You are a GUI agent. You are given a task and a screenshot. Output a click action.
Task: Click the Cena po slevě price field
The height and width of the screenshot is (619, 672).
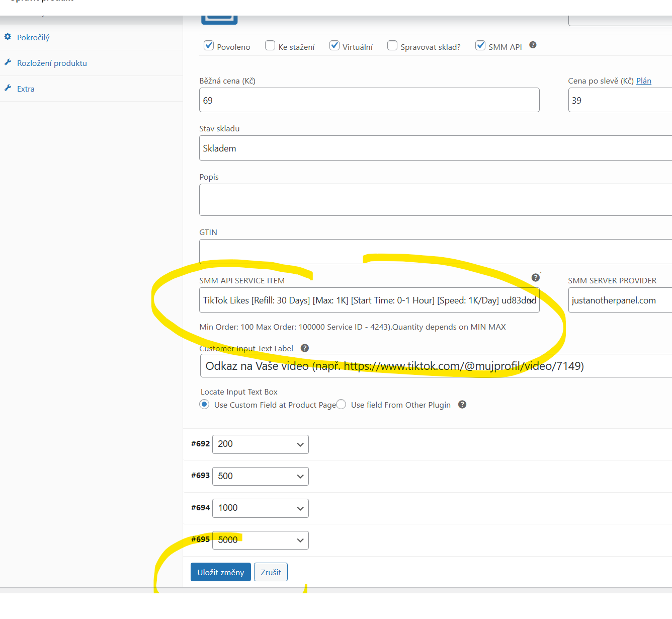[x=620, y=100]
